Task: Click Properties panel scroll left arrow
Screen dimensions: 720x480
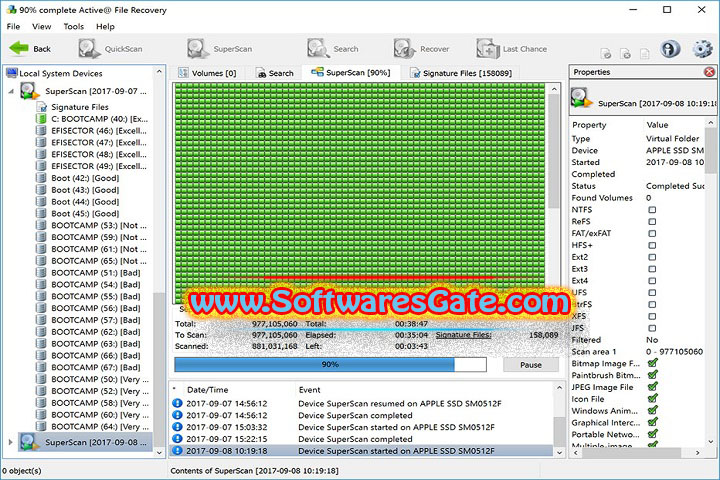Action: (576, 453)
